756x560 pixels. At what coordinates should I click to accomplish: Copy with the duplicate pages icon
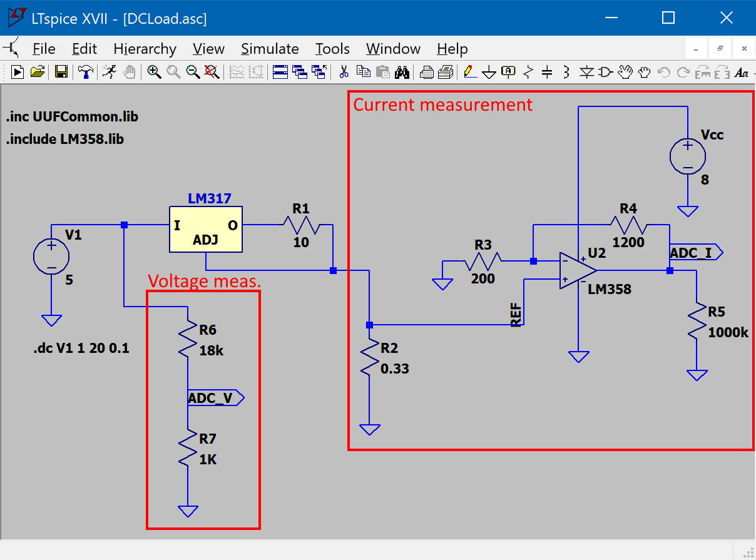point(363,72)
